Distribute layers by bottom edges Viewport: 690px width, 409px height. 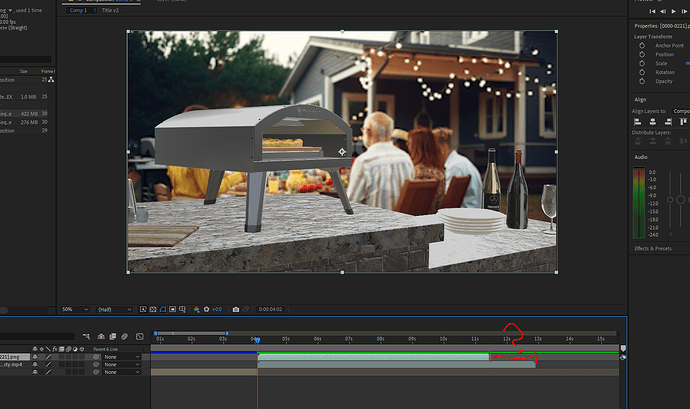pyautogui.click(x=668, y=141)
